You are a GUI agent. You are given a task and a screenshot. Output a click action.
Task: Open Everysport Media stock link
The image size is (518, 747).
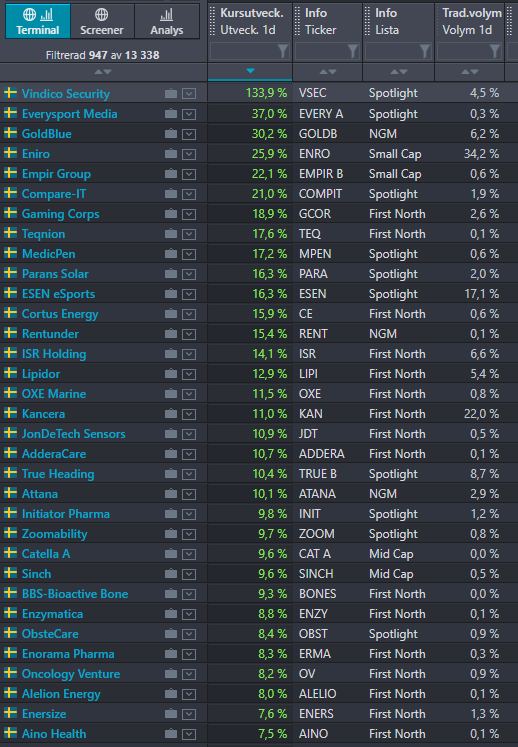[x=70, y=114]
